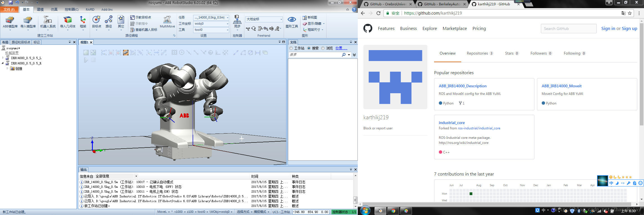Select the Freehand jog reorient tool
This screenshot has width=644, height=215.
click(271, 29)
